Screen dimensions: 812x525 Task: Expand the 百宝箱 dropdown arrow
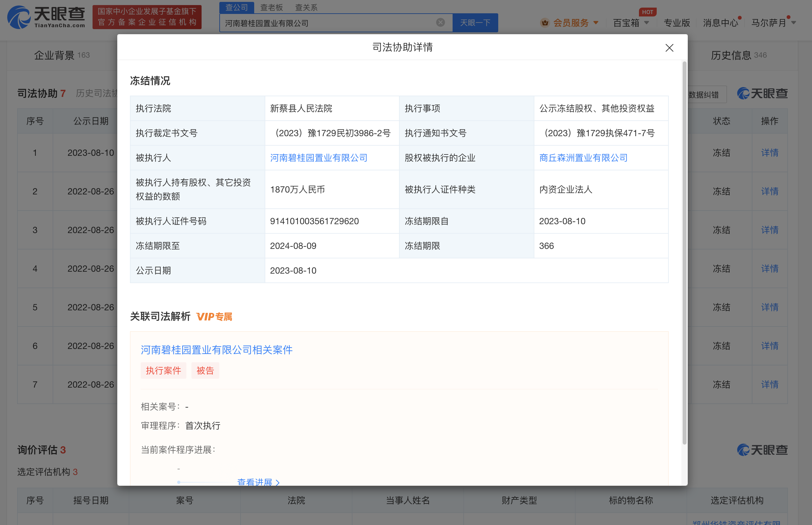coord(646,23)
